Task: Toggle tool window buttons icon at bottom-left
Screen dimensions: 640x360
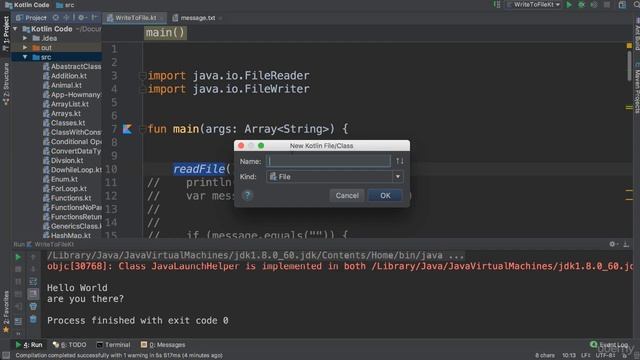Action: coord(5,356)
